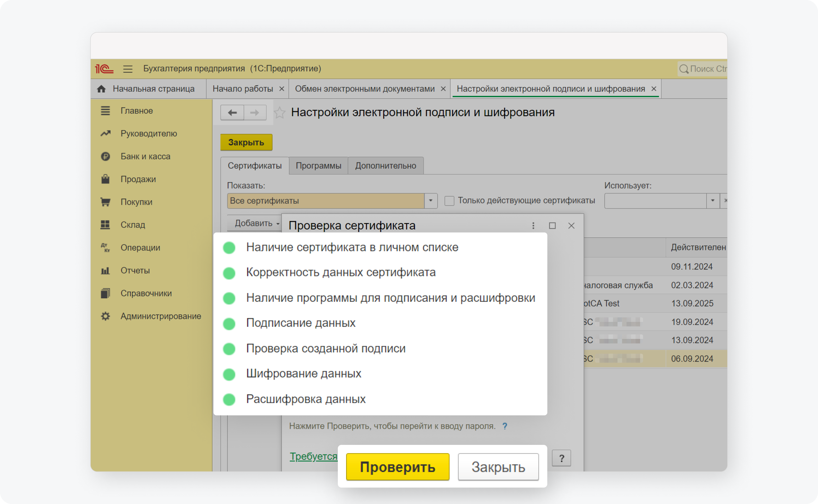Screen dimensions: 818x504
Task: Click Шифрование данных check item
Action: (303, 374)
